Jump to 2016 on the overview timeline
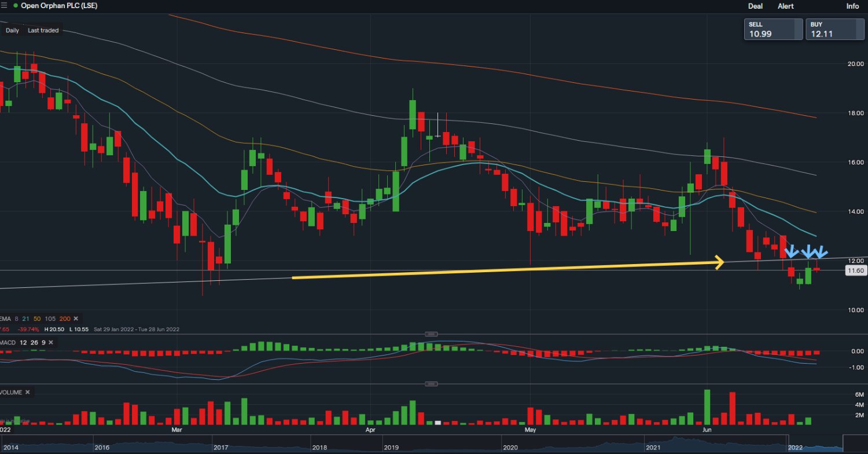Screen dimensions: 868x454 (102, 448)
